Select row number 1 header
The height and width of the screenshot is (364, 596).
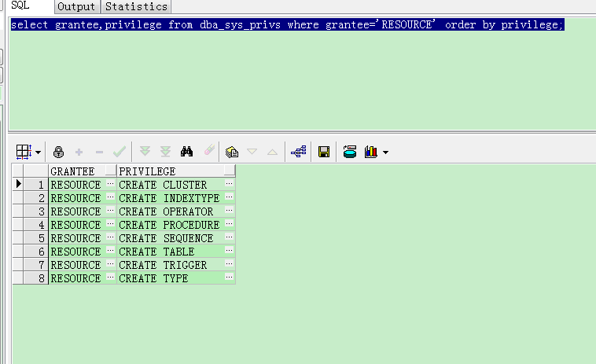click(x=35, y=185)
